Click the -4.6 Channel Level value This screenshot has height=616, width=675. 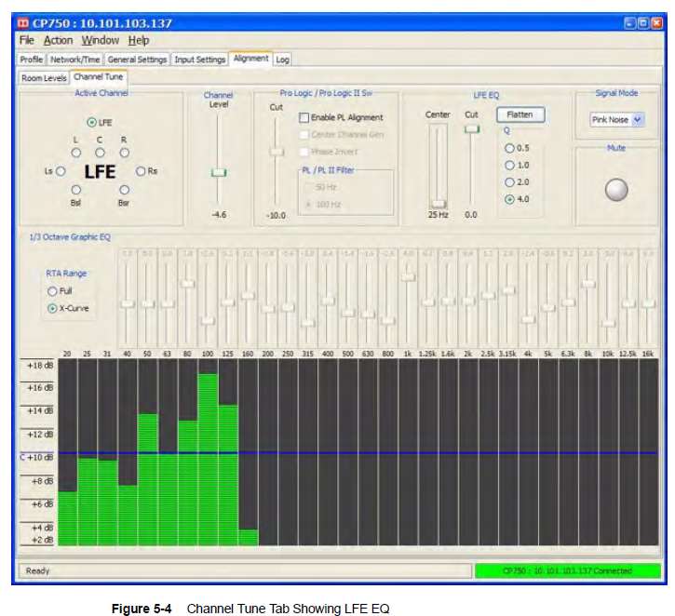tap(219, 214)
